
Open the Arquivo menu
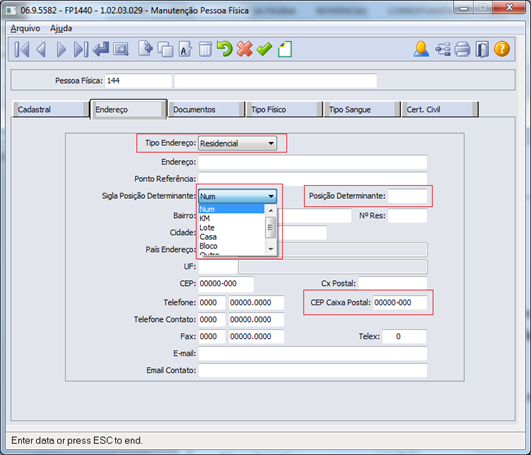25,28
